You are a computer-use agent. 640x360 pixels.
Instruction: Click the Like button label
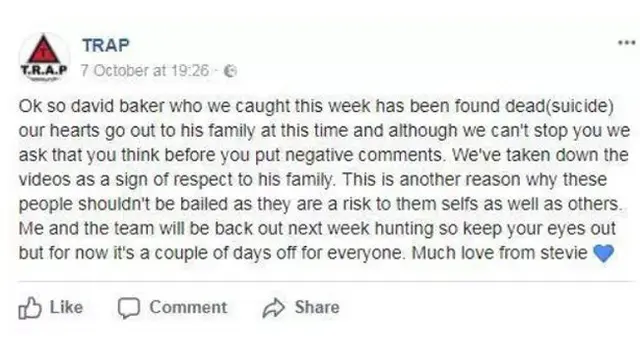coord(66,307)
